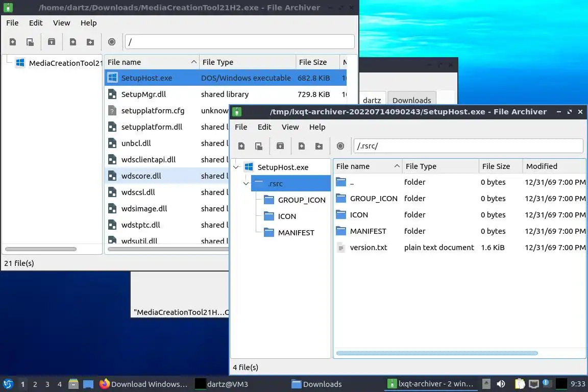
Task: Open View menu in SetupHost.exe window
Action: pos(290,127)
